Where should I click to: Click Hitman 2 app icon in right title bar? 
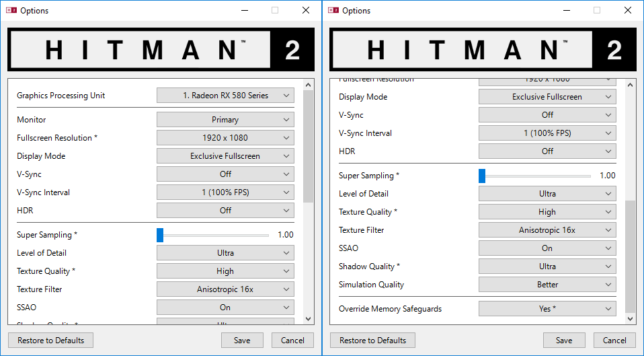pyautogui.click(x=333, y=10)
